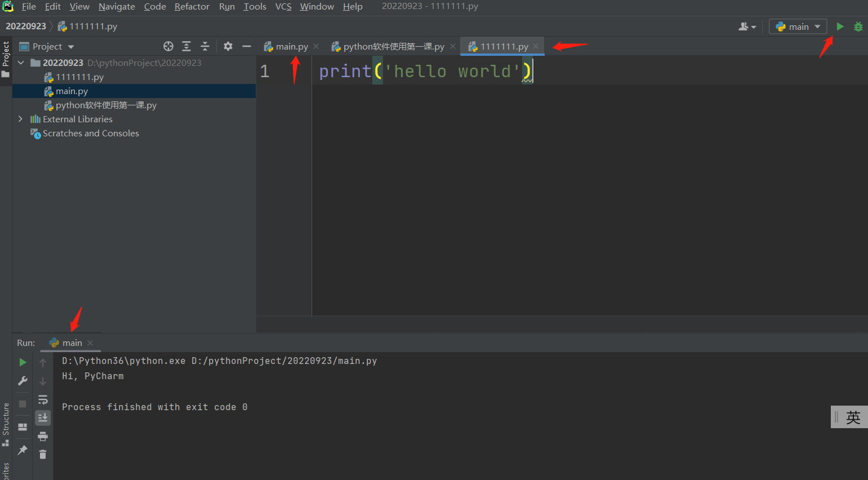Image resolution: width=868 pixels, height=480 pixels.
Task: Toggle the Project side tool window tab
Action: point(6,60)
